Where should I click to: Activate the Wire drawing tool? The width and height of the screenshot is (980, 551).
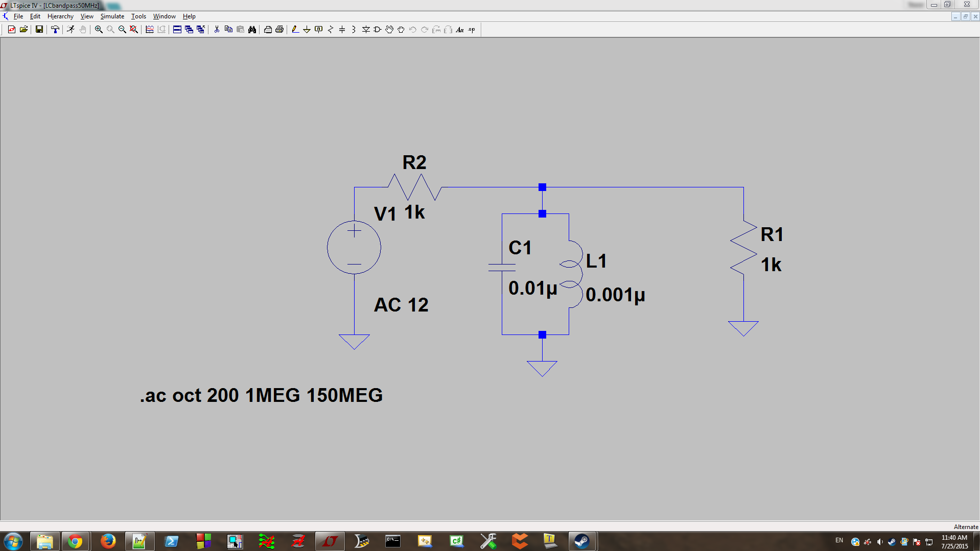(295, 29)
